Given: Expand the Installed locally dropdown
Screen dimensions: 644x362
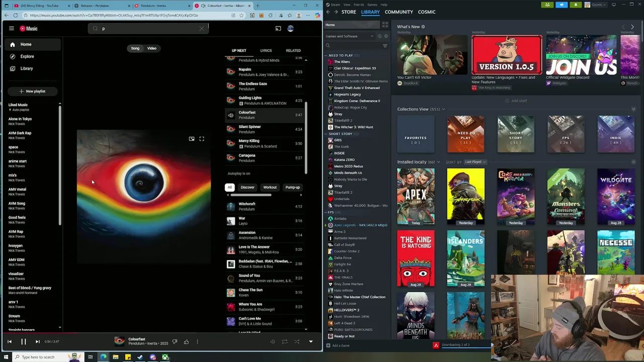Looking at the screenshot, I should click(439, 162).
